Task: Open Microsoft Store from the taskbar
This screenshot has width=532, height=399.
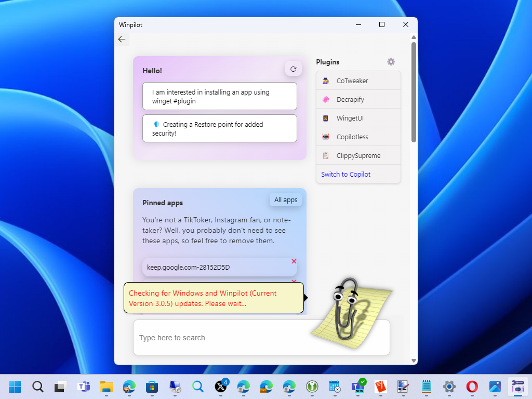Action: 152,387
